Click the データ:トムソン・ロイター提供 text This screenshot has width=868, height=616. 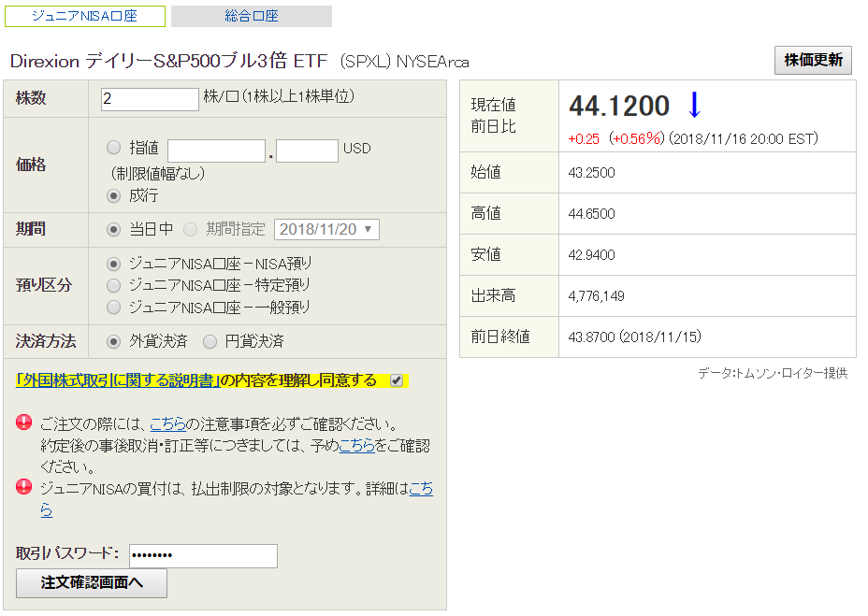coord(773,373)
